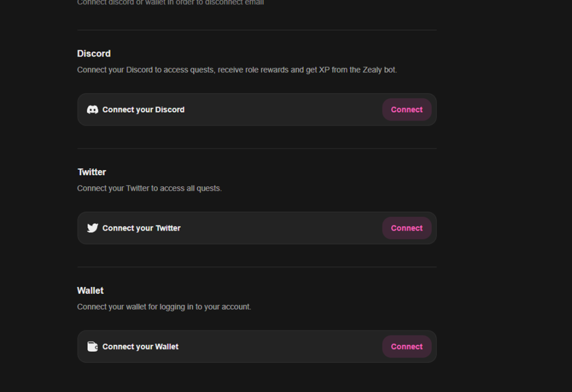
Task: Click the wallet icon
Action: point(93,347)
